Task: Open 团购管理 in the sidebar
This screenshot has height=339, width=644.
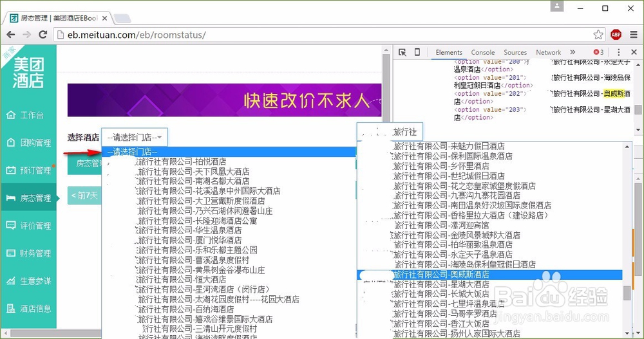Action: 29,142
